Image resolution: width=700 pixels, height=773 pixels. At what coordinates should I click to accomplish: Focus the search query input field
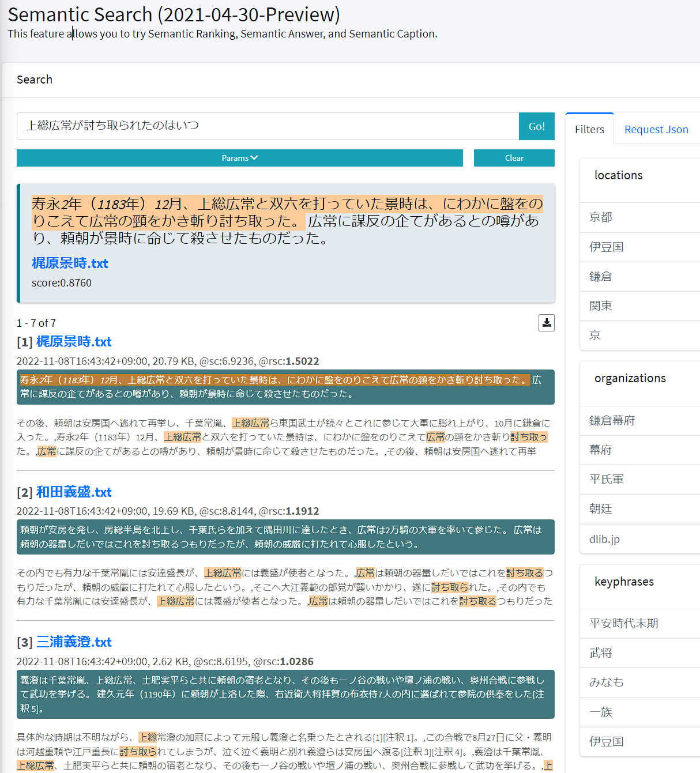pyautogui.click(x=268, y=126)
